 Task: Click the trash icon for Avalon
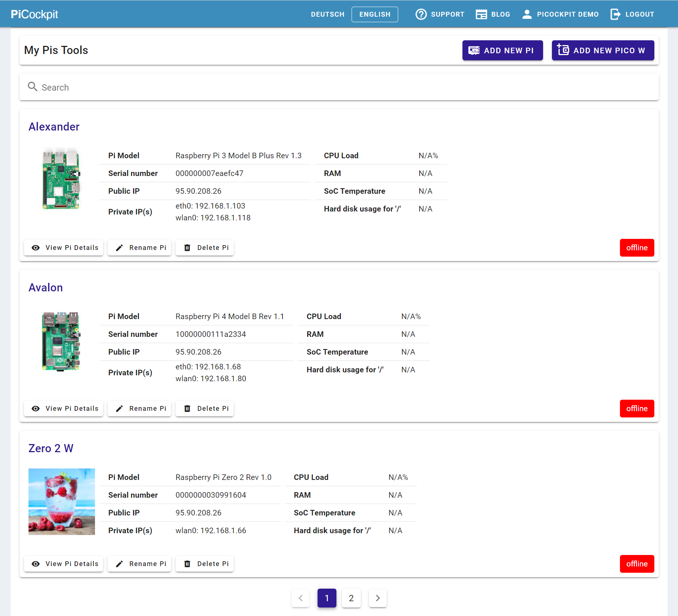click(x=187, y=409)
